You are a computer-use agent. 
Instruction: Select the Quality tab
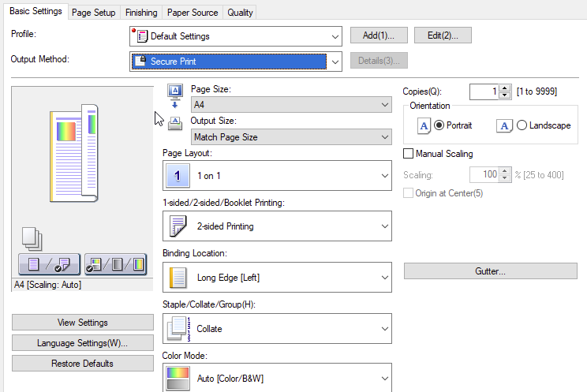240,13
